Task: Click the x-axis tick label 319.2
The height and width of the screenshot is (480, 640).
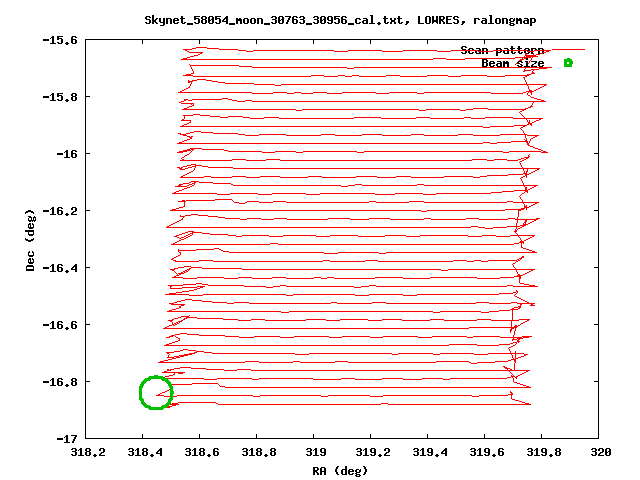Action: pos(373,452)
